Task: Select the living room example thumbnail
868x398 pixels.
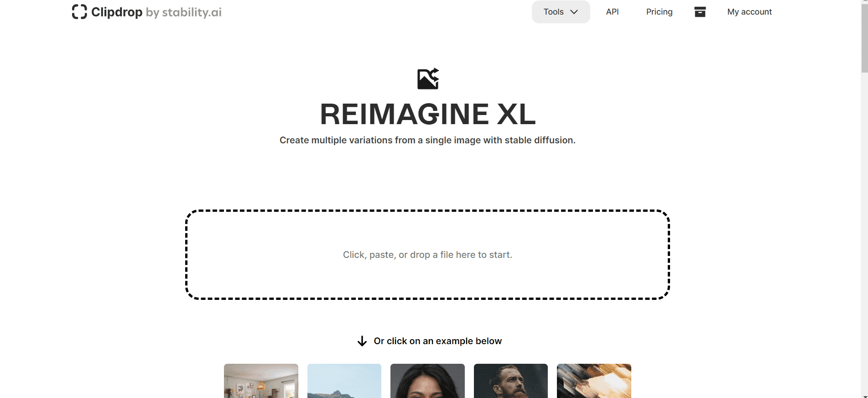Action: click(261, 381)
